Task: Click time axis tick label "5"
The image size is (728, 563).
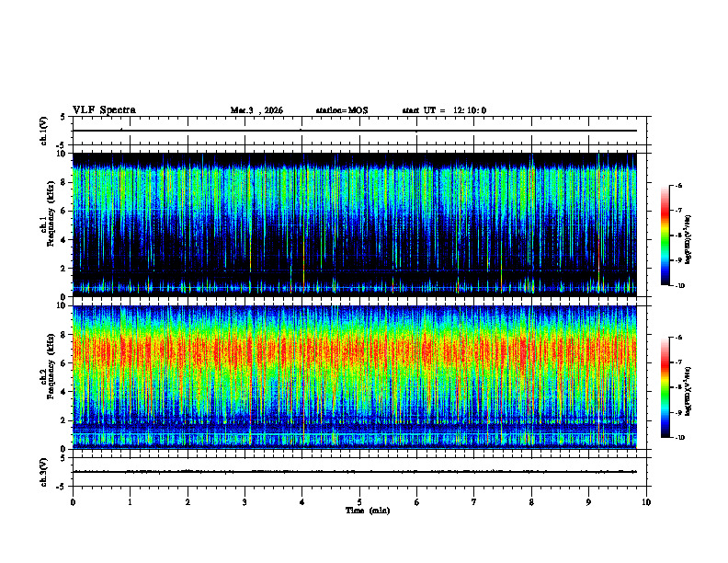Action: click(x=359, y=502)
